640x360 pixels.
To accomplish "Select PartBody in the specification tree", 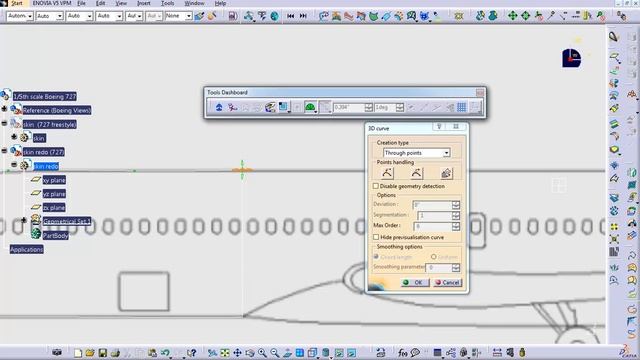I will point(56,236).
